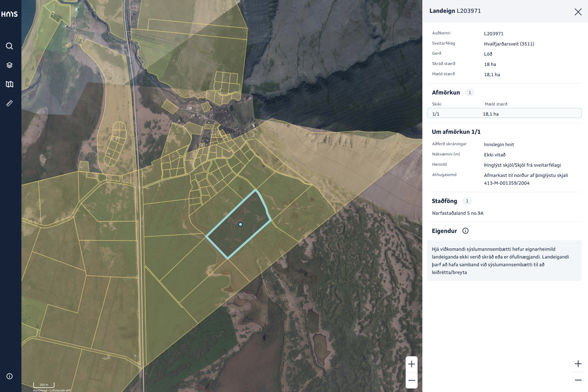Click the panel plus button
This screenshot has height=392, width=588.
[x=578, y=364]
